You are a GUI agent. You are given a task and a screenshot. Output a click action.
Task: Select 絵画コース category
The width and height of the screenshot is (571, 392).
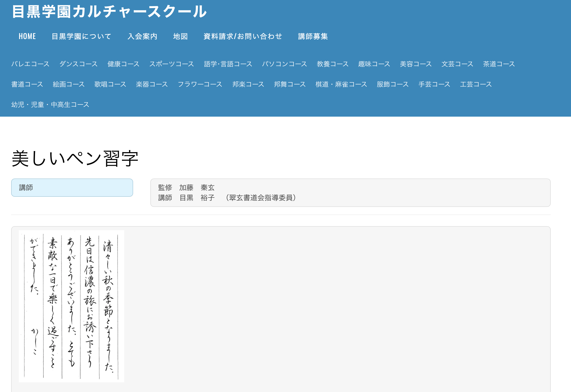click(x=69, y=84)
